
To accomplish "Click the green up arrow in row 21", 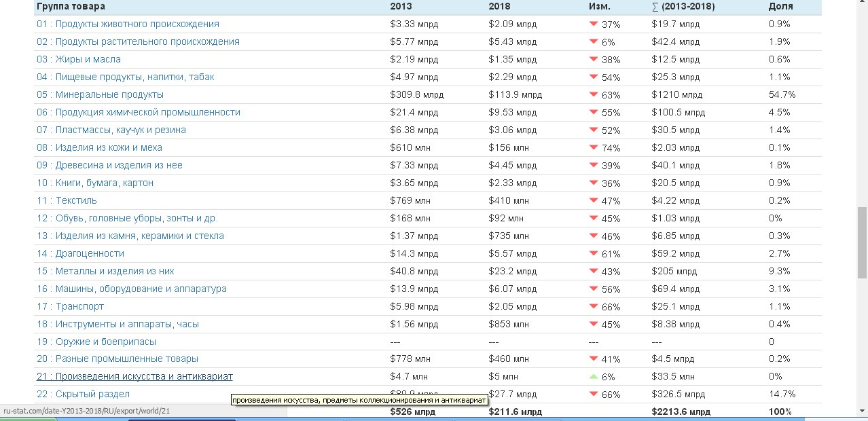I will point(593,376).
